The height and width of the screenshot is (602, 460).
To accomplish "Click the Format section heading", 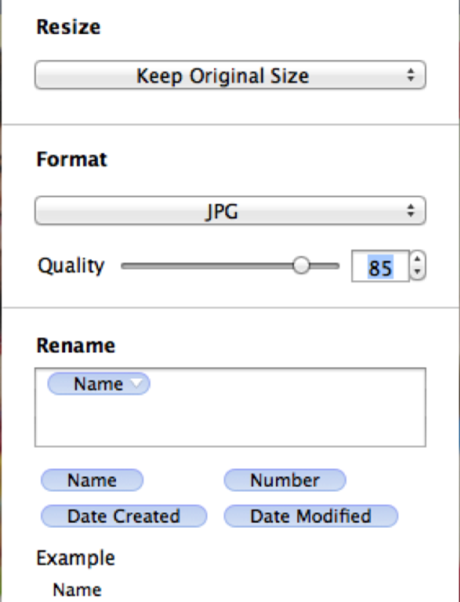I will 71,159.
